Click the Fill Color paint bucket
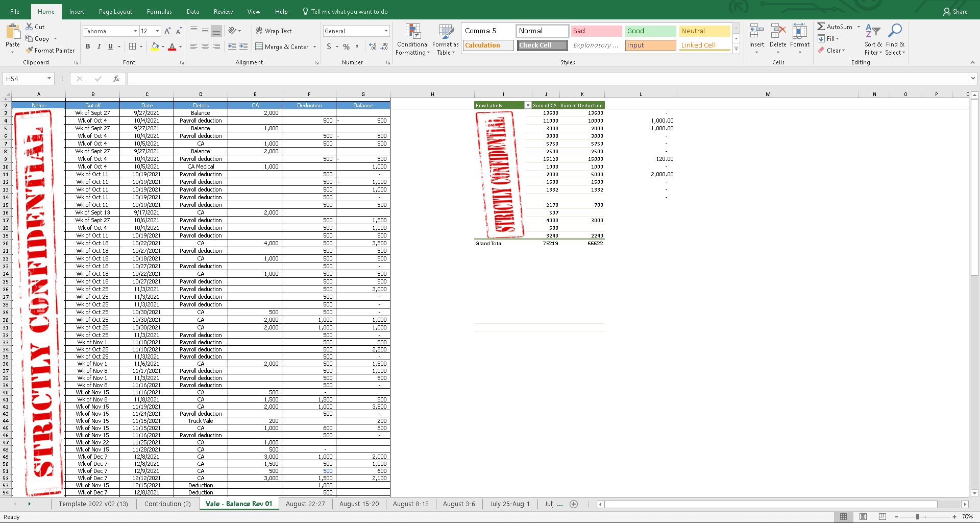Screen dimensions: 980x523 click(155, 46)
